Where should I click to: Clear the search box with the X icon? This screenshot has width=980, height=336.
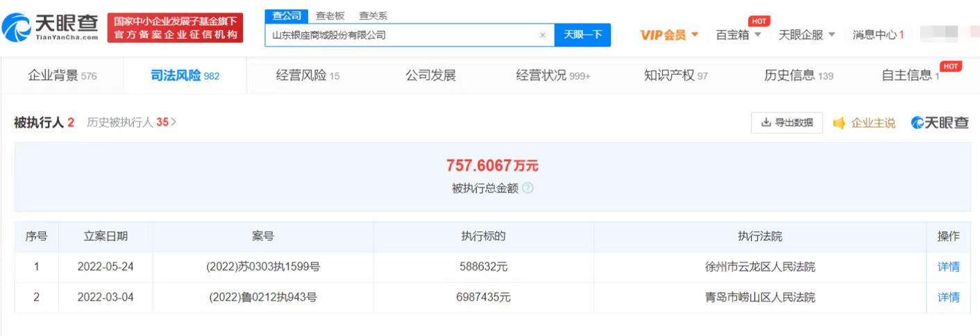[542, 35]
